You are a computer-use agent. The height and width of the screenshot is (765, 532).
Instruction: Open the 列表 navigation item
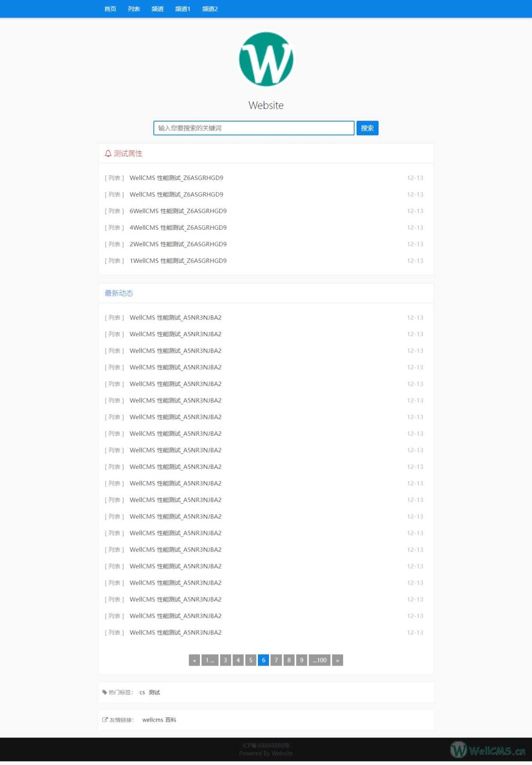coord(134,9)
